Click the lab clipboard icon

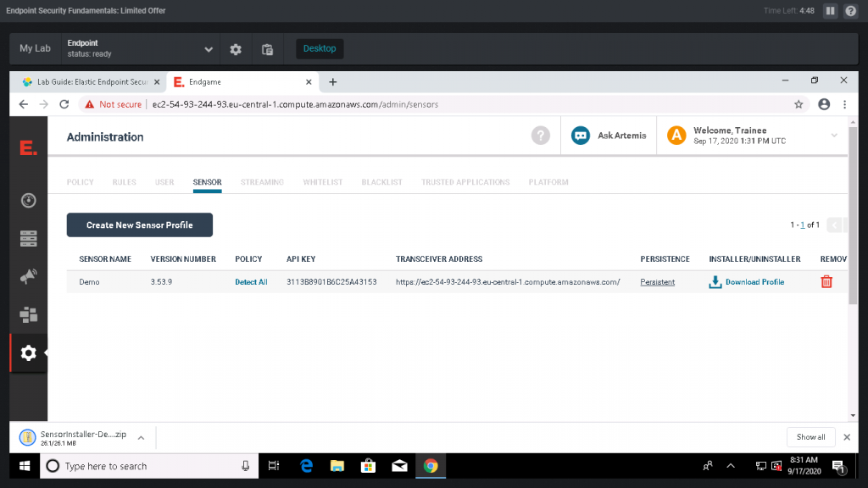click(267, 49)
